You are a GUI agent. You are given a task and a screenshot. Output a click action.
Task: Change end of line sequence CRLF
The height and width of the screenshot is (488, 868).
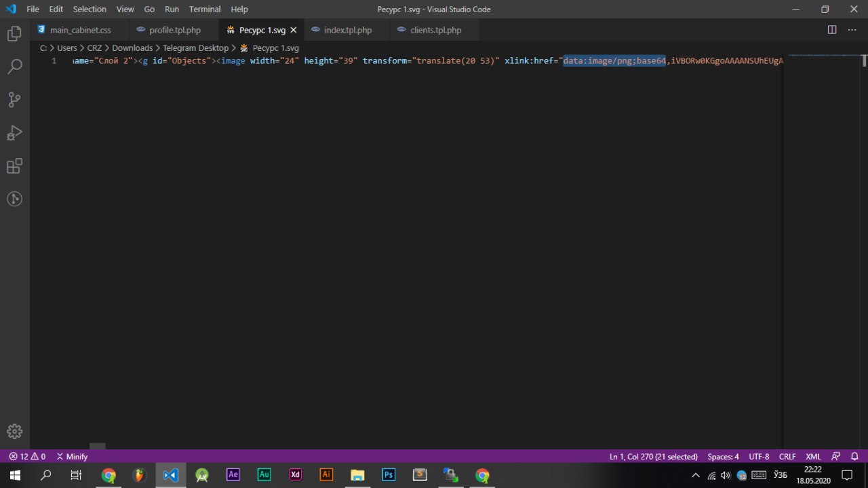787,457
